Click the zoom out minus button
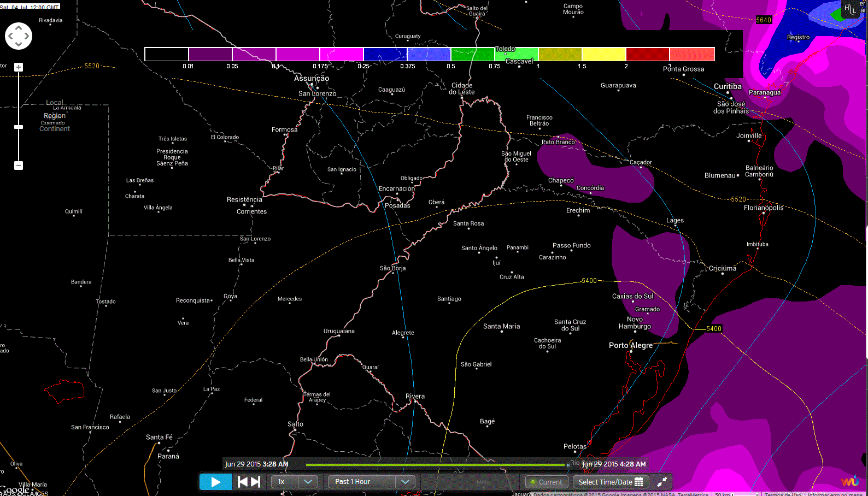Screen dimensions: 868x496 click(19, 166)
